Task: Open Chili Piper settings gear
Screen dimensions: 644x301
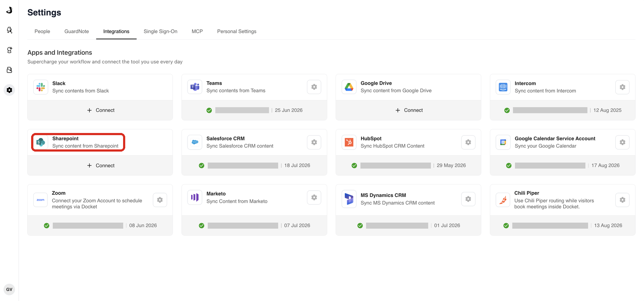Action: (x=623, y=200)
